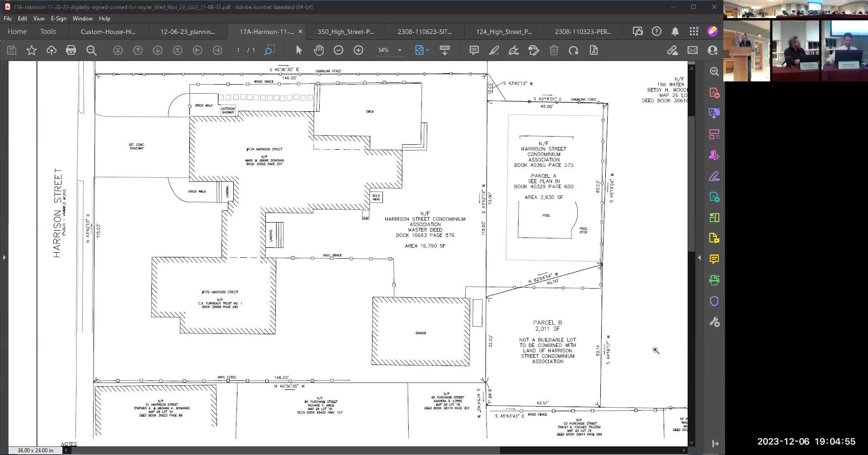Click the share with others person icon

(712, 50)
